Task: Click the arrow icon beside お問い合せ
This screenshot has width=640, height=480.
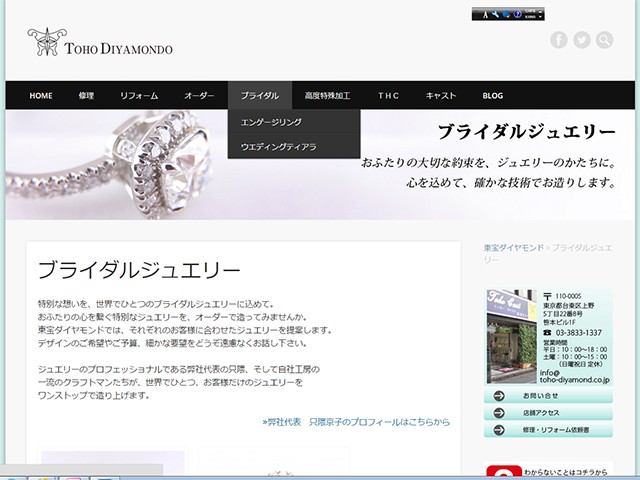Action: click(499, 396)
